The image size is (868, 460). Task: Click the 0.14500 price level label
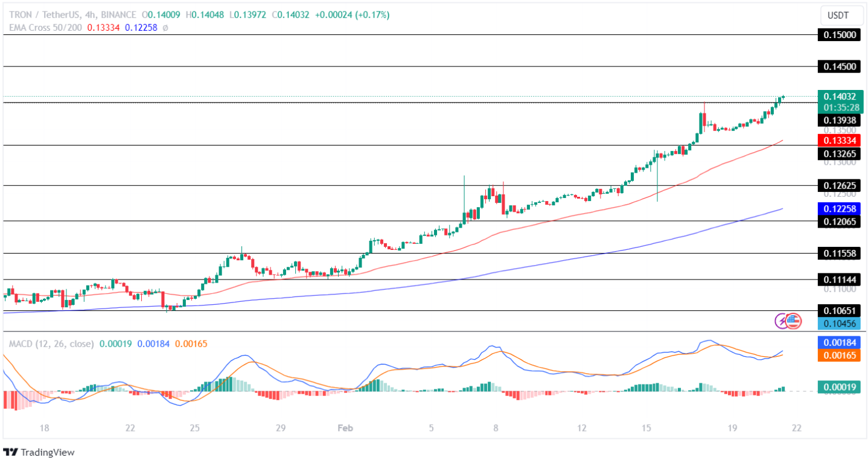coord(840,66)
